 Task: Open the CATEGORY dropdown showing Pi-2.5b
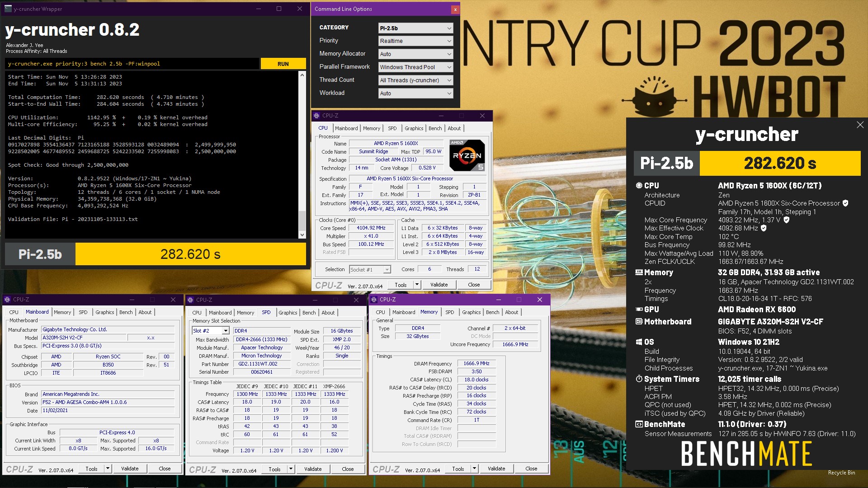click(x=415, y=28)
